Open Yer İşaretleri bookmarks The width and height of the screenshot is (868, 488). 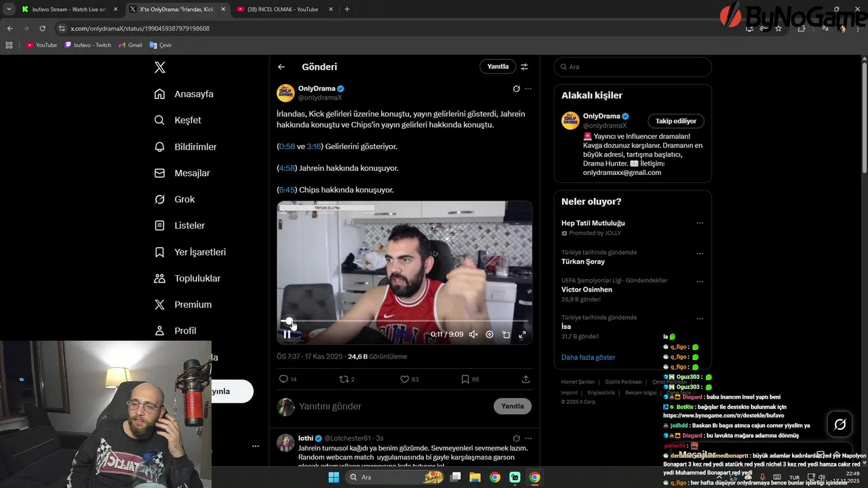pyautogui.click(x=190, y=251)
